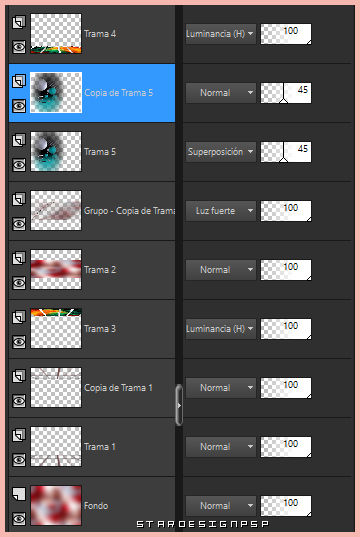Screen dimensions: 360x537
Task: Click the opacity slider of Copia de Trama 5
Action: (286, 93)
